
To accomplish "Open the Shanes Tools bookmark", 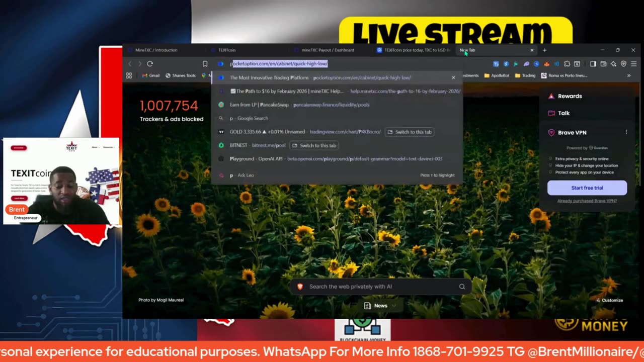I will coord(181,75).
